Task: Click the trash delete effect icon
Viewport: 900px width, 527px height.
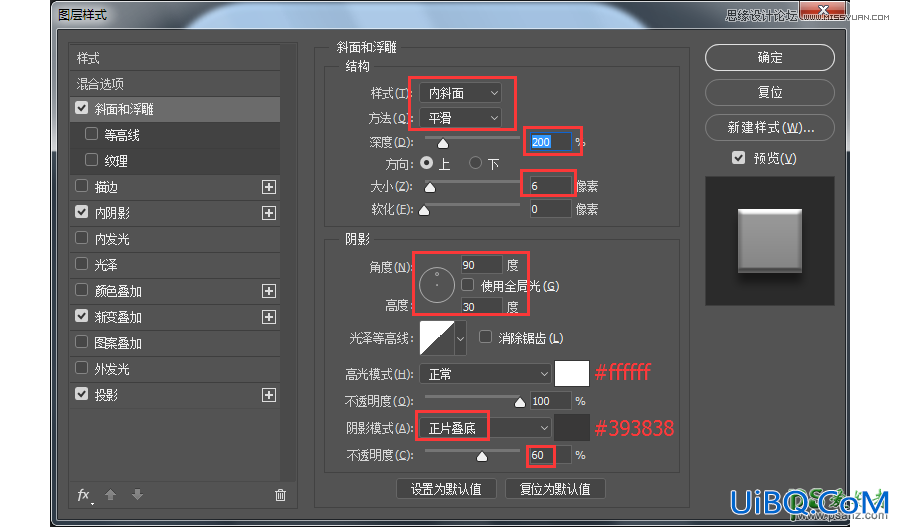Action: 280,495
